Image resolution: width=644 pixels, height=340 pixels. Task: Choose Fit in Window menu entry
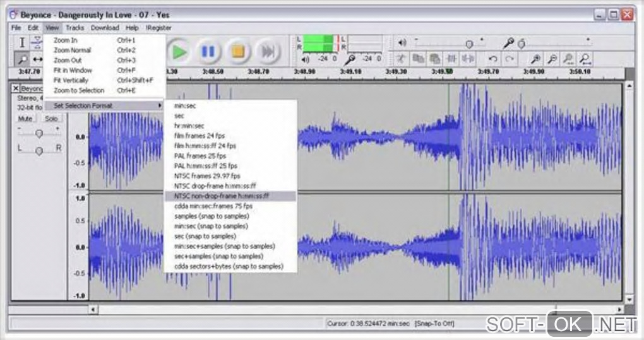pos(104,70)
